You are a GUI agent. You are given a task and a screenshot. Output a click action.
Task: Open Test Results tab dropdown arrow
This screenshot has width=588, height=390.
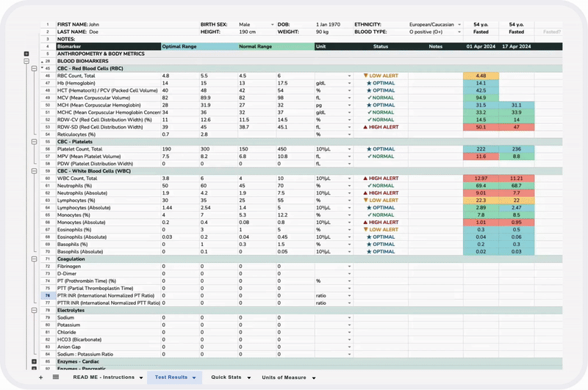pos(194,378)
